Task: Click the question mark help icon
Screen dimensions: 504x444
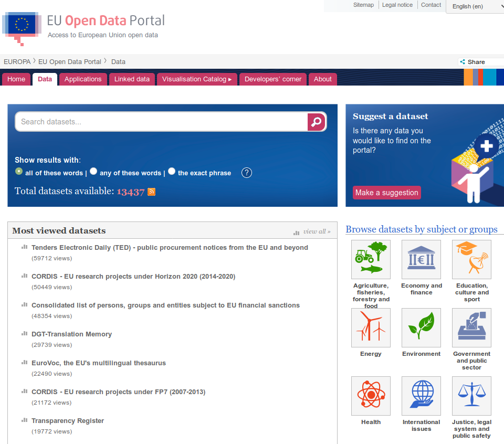Action: 247,173
